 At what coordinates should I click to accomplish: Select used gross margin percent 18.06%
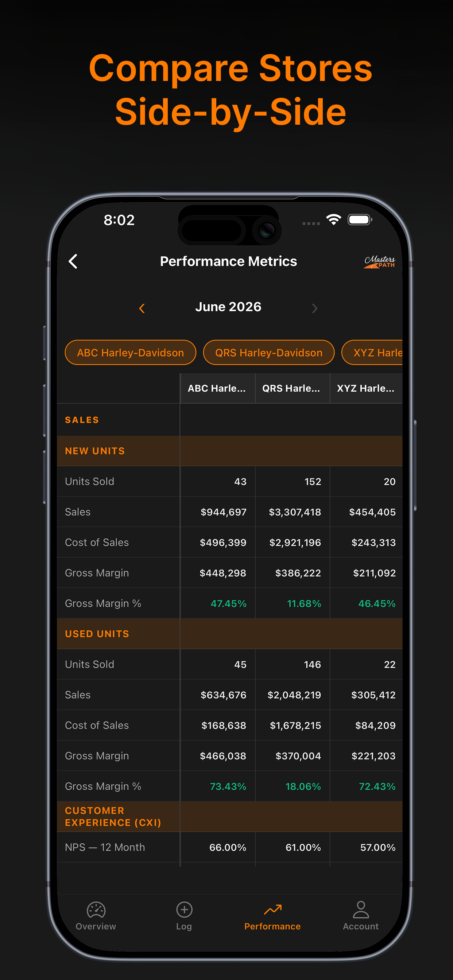(303, 786)
